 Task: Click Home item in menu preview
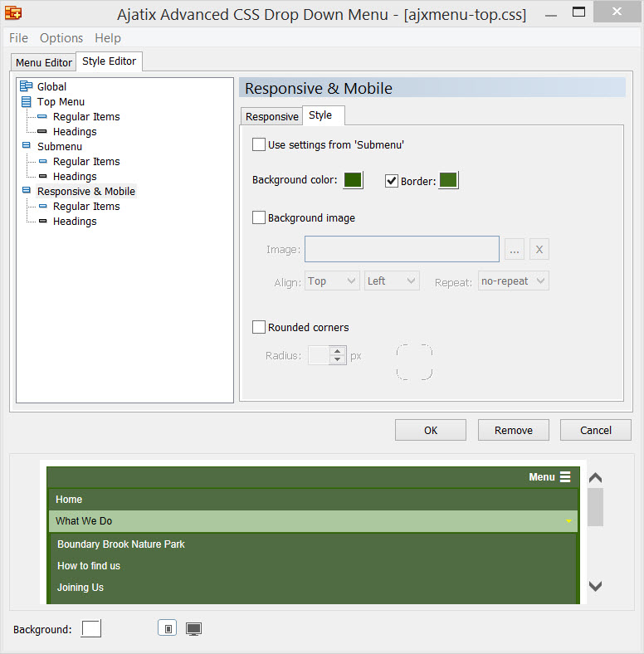point(313,500)
